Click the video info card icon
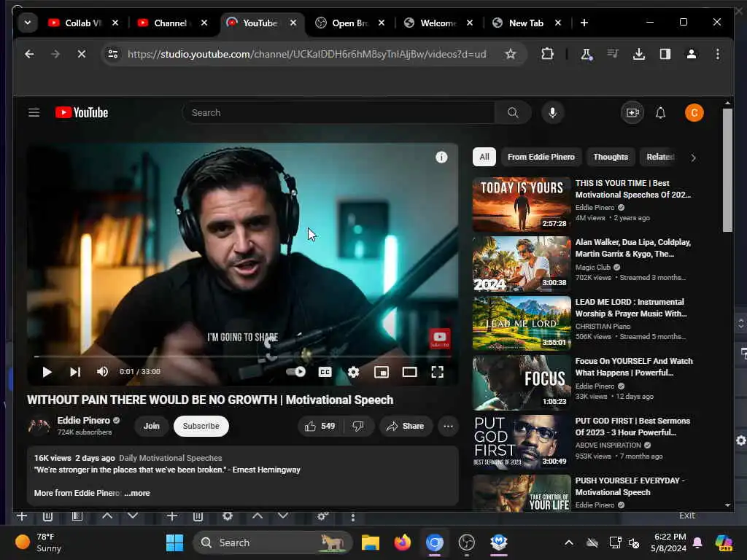Screen dimensions: 747x560 tap(441, 157)
